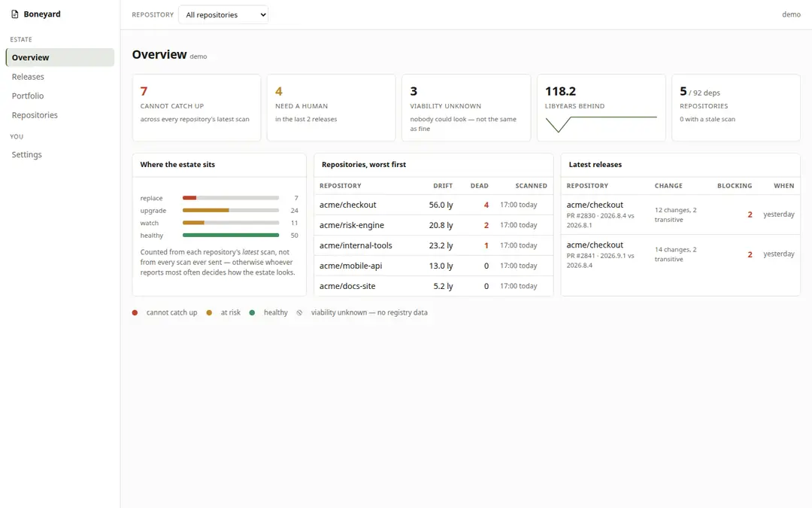Click the CHANGE column header
The width and height of the screenshot is (812, 508).
click(668, 186)
